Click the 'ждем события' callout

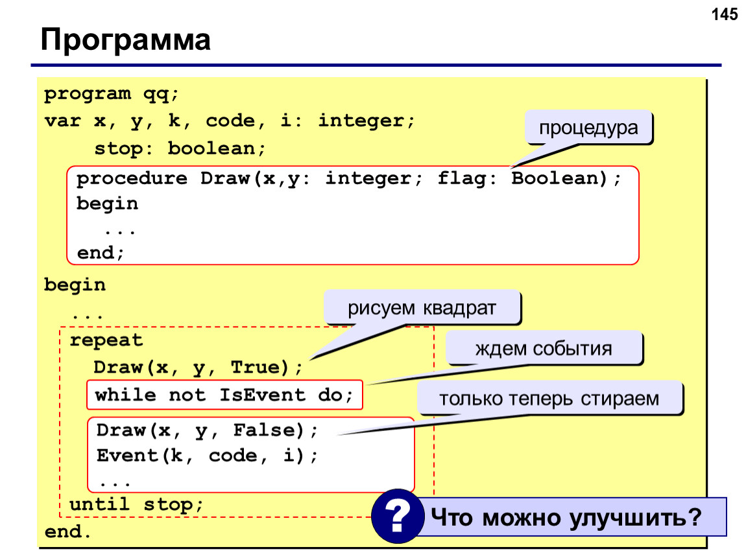click(544, 349)
